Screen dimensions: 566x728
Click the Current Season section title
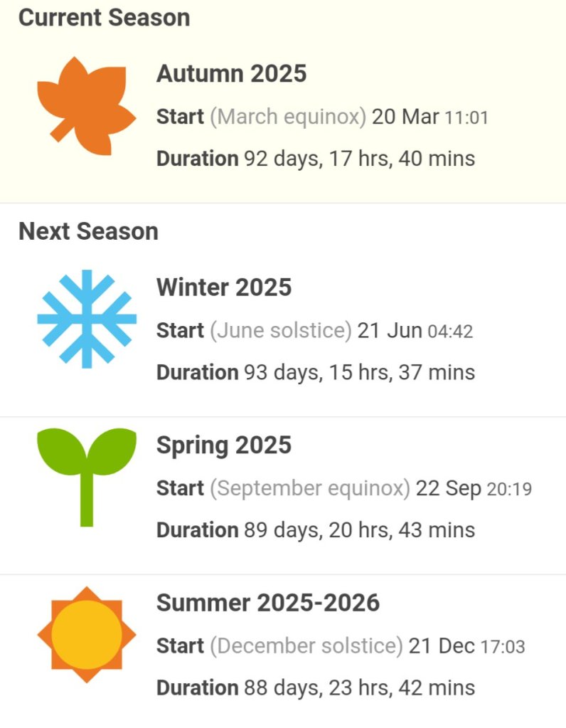(105, 18)
